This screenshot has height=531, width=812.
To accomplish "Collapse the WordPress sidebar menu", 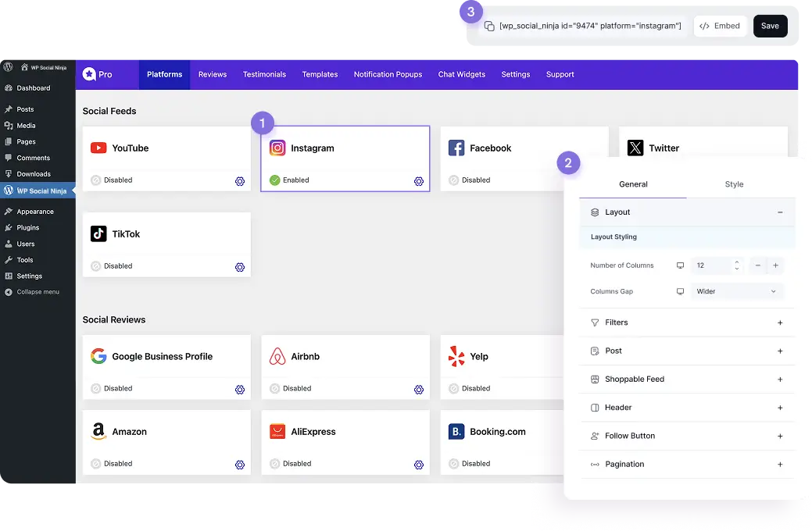I will [x=32, y=292].
